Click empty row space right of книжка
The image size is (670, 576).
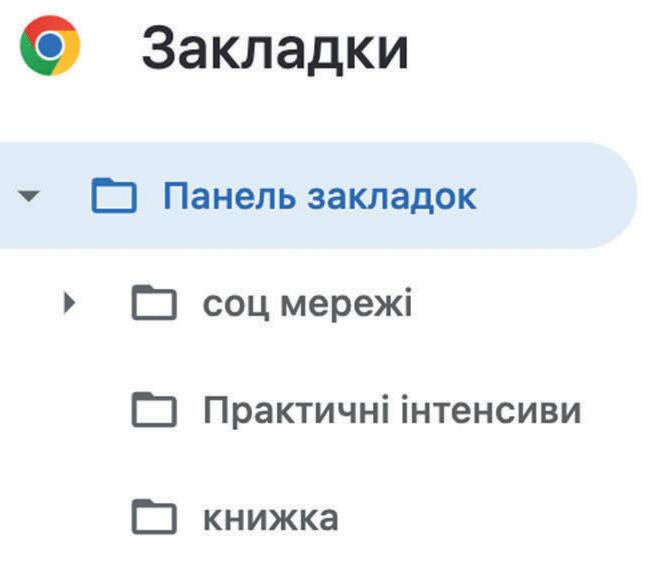tap(500, 517)
